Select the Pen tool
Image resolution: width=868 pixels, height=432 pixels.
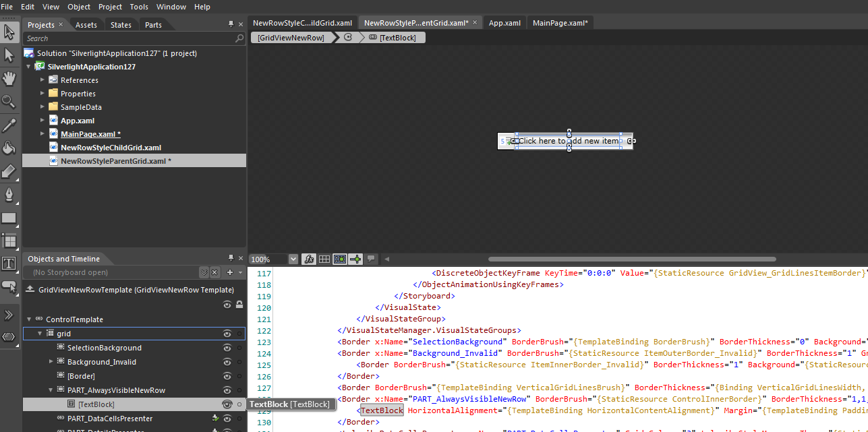(9, 195)
